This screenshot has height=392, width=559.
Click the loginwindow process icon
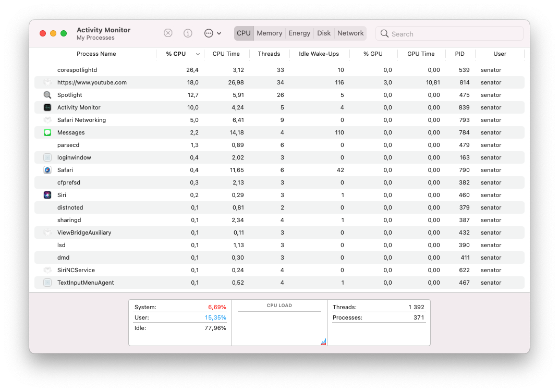point(47,157)
